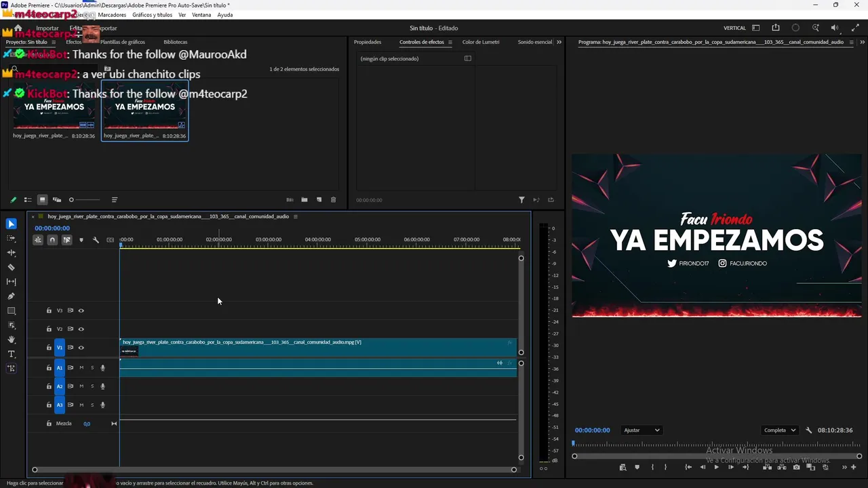Enable voice-over record on A3
This screenshot has height=488, width=868.
coord(102,405)
